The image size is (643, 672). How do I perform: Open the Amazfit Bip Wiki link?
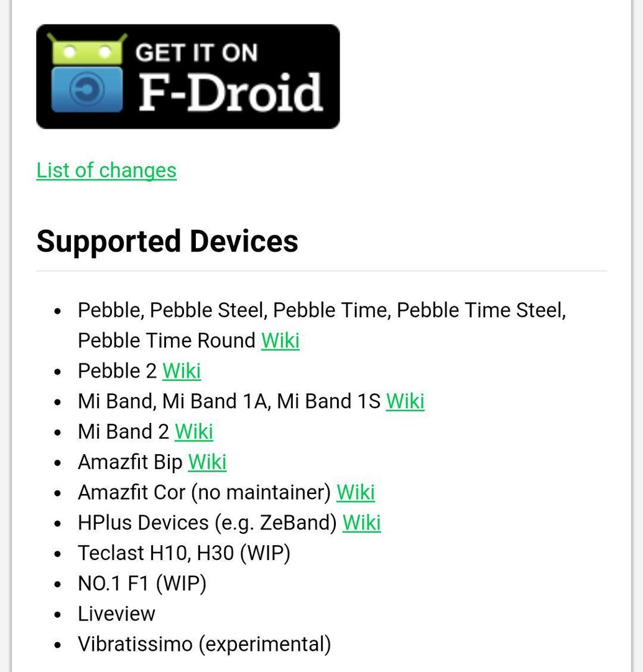(x=207, y=462)
